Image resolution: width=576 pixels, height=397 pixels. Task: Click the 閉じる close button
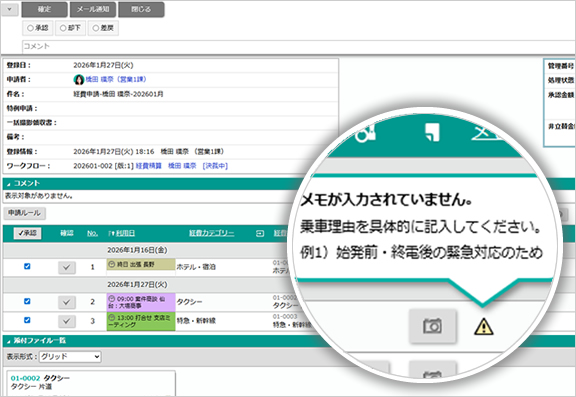141,10
